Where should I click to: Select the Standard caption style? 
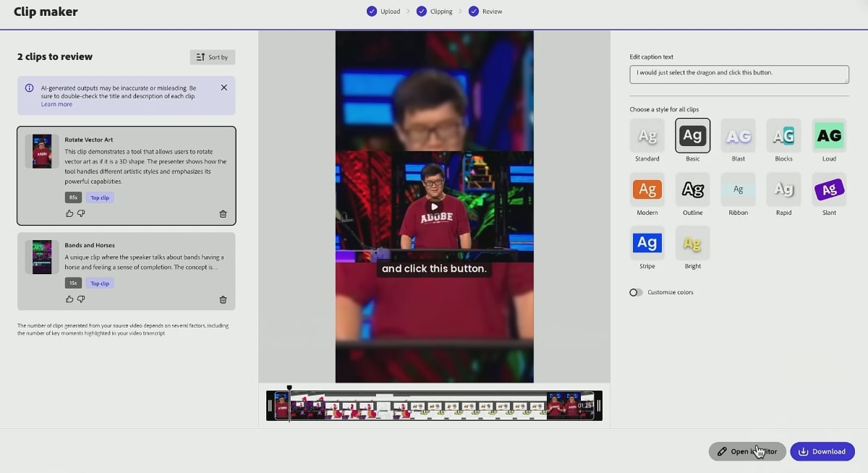[x=647, y=135]
